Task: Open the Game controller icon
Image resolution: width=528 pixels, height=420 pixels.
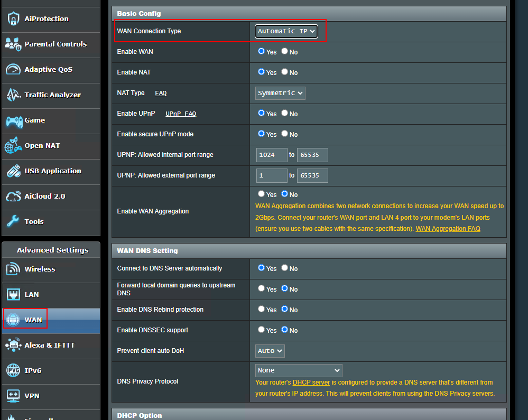Action: [x=14, y=121]
